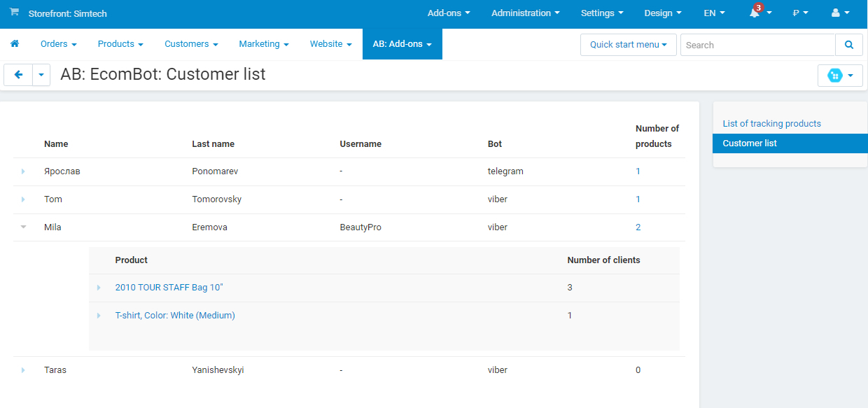The height and width of the screenshot is (408, 868).
Task: Click the back arrow button
Action: click(x=18, y=75)
